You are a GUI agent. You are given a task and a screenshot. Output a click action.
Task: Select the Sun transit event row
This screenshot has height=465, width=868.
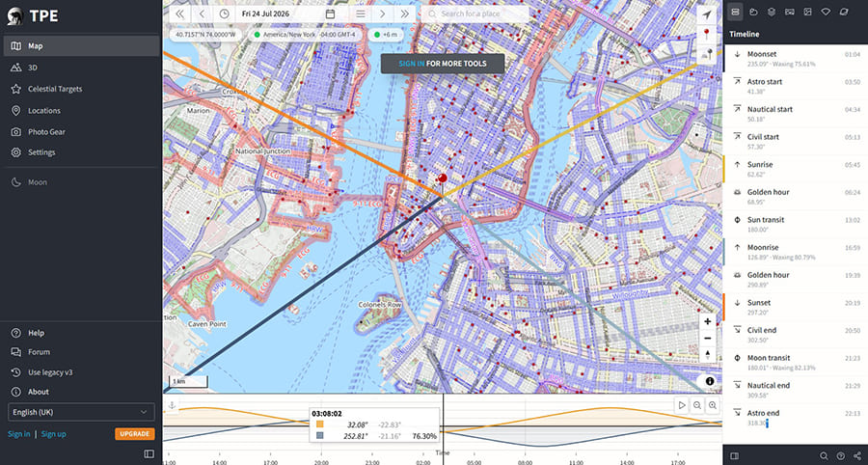coord(796,224)
